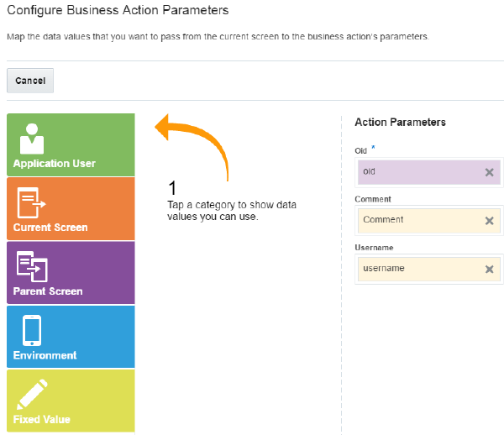Open the Current Screen category label
The image size is (504, 435).
pos(50,228)
